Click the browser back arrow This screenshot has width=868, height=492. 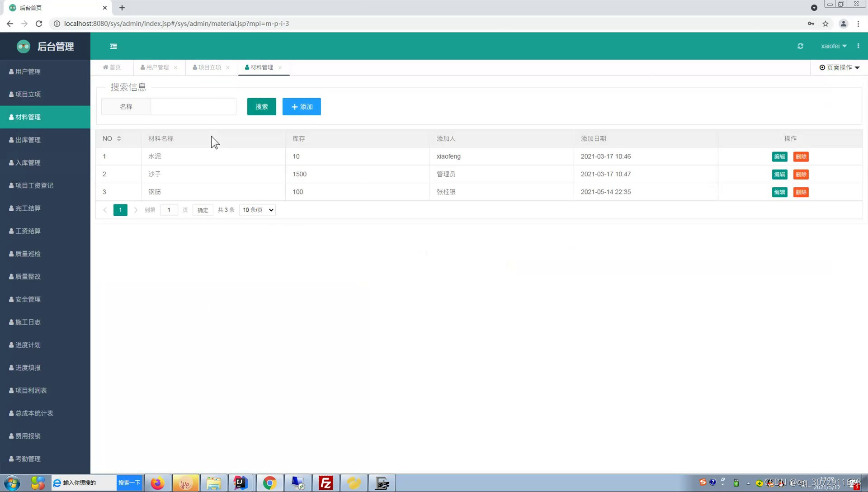click(x=10, y=24)
